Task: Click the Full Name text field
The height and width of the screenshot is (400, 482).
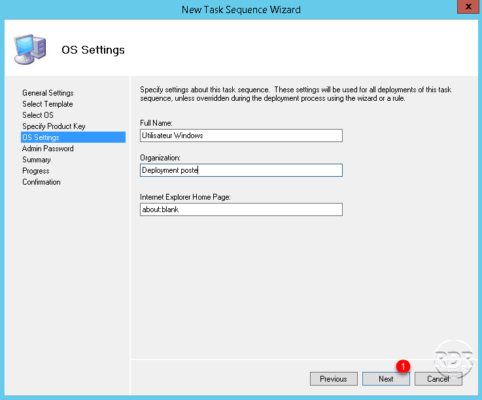Action: coord(241,136)
